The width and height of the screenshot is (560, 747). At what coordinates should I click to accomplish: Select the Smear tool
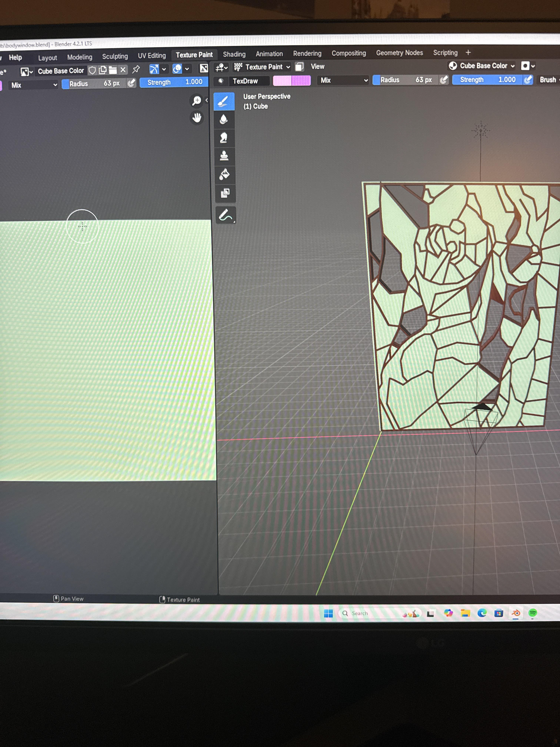224,138
